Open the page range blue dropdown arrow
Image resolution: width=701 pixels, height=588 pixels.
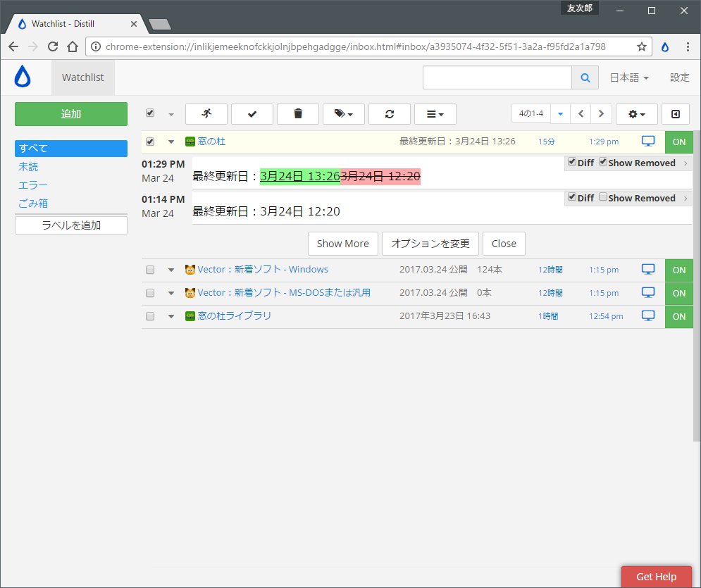click(x=560, y=113)
